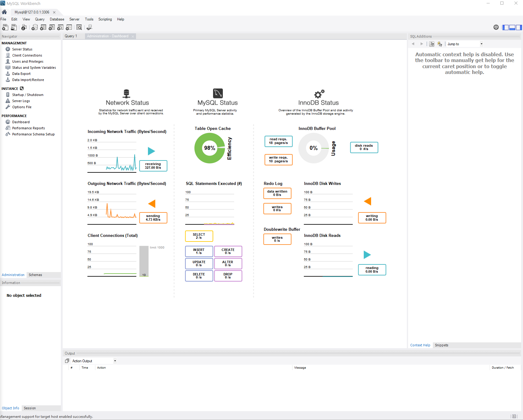
Task: Open the Scripting menu
Action: click(105, 19)
